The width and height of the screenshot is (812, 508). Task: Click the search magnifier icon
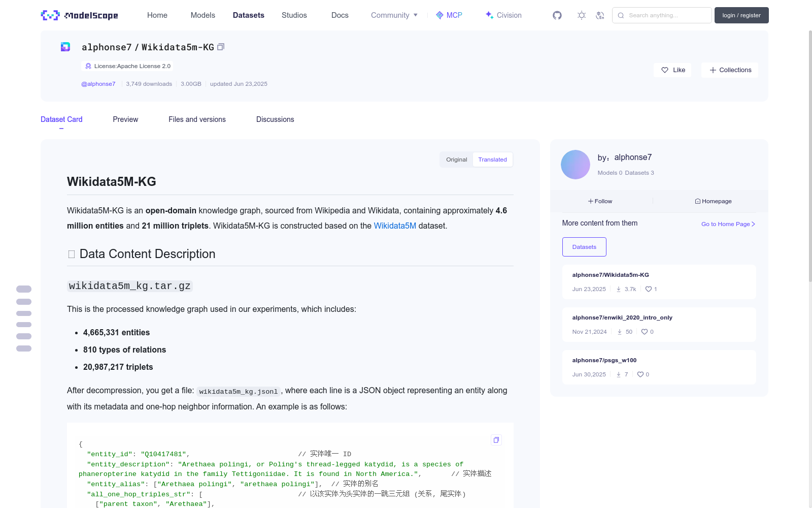(x=621, y=15)
